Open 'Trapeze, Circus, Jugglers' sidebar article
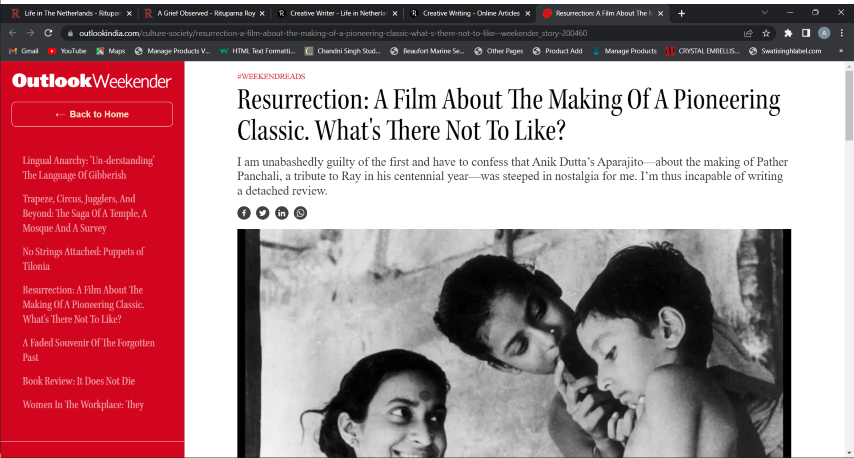 [85, 213]
